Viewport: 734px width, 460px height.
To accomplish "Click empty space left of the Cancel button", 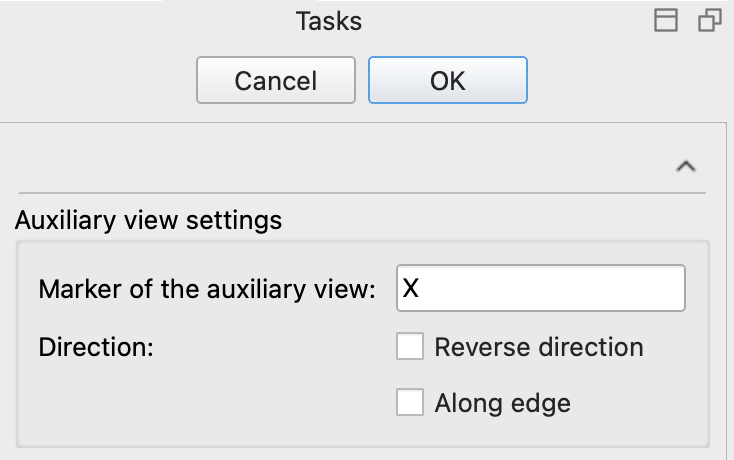I will [100, 80].
